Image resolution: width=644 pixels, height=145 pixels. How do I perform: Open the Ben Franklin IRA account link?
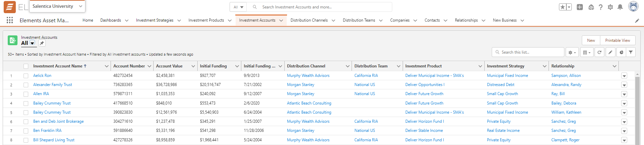point(47,130)
